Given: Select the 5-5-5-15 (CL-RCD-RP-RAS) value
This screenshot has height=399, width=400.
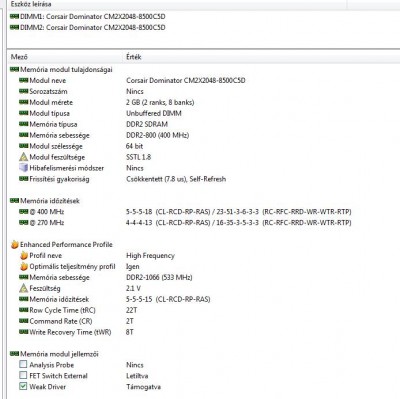Looking at the screenshot, I should [x=168, y=299].
